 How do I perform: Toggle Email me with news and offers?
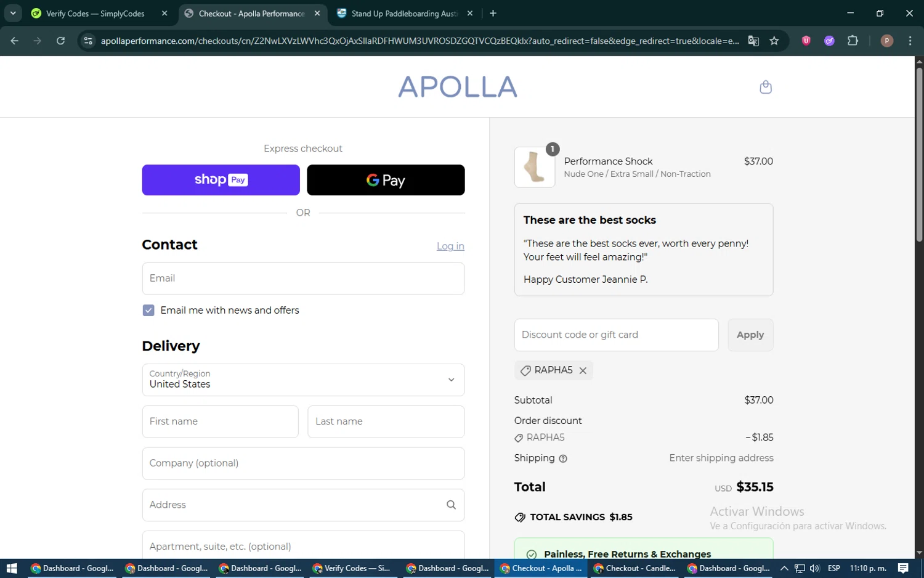coord(148,311)
